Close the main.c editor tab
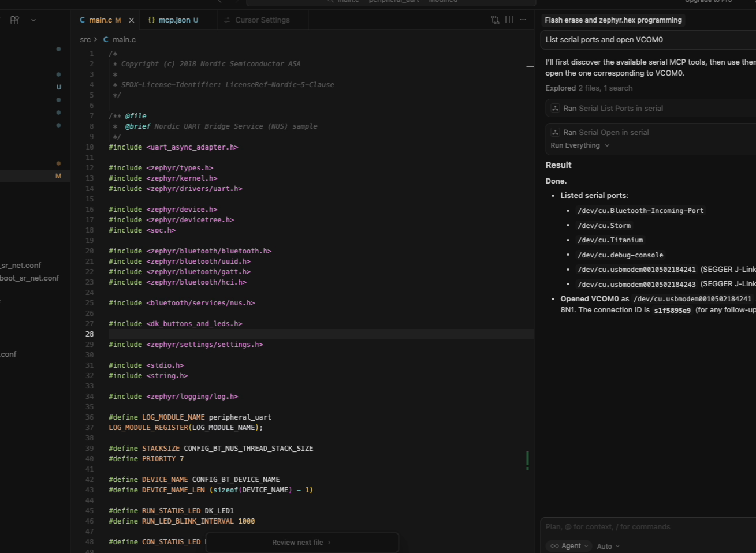 [131, 20]
